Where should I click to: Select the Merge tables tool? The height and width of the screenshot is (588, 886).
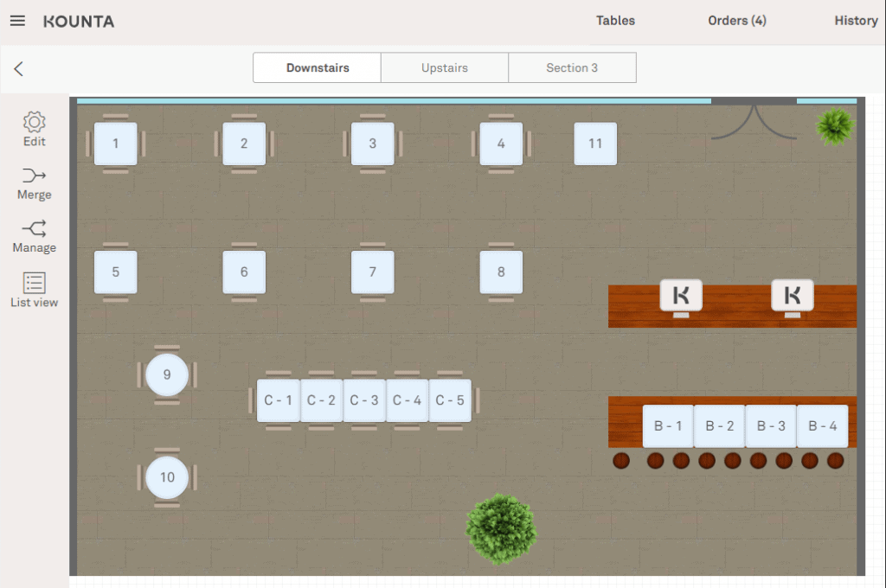(x=34, y=183)
